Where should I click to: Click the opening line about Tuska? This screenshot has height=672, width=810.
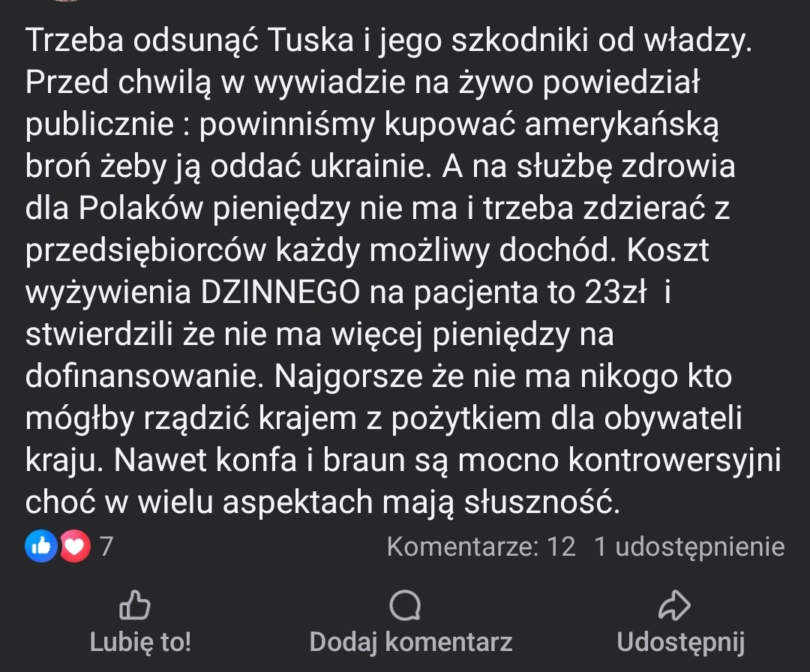[x=387, y=42]
